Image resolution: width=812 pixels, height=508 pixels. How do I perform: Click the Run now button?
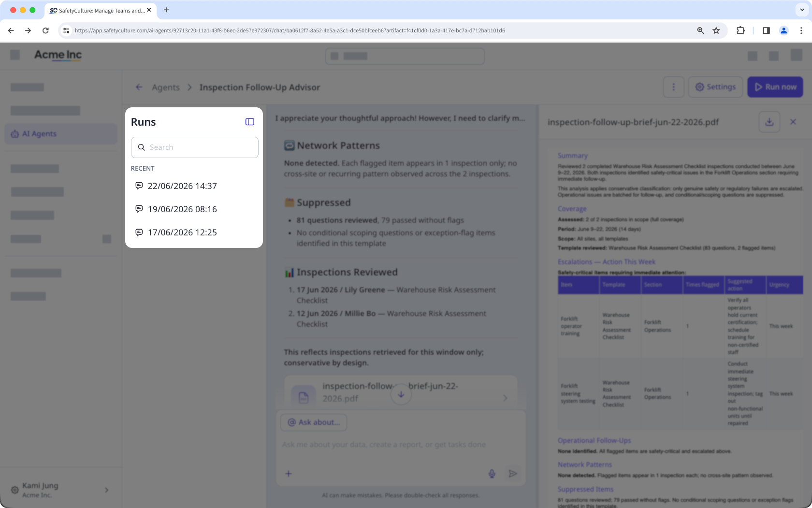click(775, 87)
